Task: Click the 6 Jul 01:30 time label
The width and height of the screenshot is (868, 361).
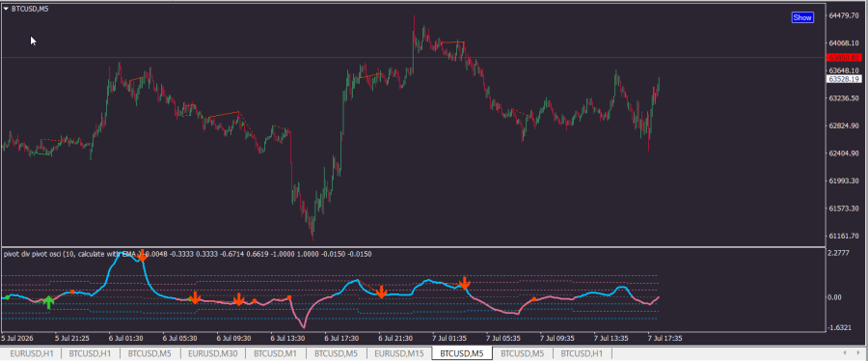Action: (x=125, y=338)
